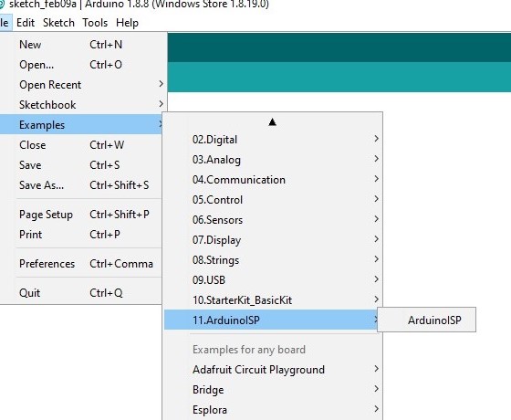Screen dimensions: 511x420
Task: Open 10.StarterKit_BasicKit examples
Action: coord(273,300)
